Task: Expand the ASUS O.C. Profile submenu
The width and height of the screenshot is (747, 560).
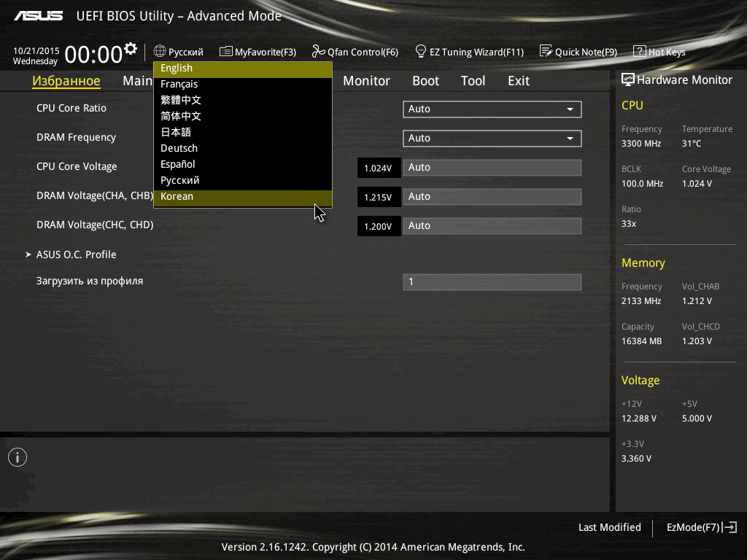Action: [x=76, y=254]
